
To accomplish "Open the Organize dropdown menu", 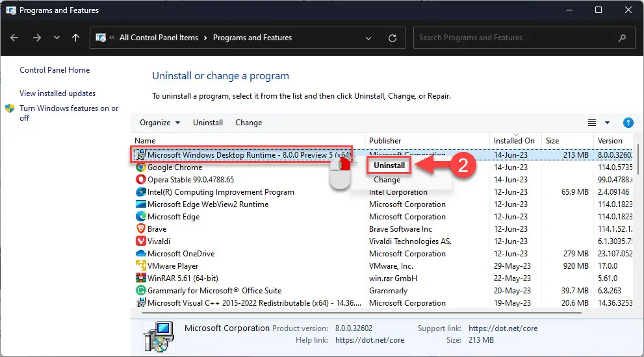I will pos(160,123).
